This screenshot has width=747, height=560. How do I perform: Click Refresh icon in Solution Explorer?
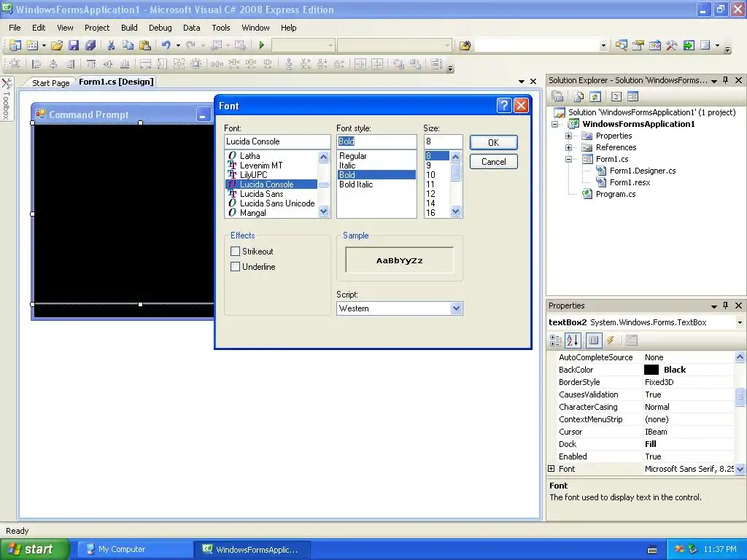595,97
